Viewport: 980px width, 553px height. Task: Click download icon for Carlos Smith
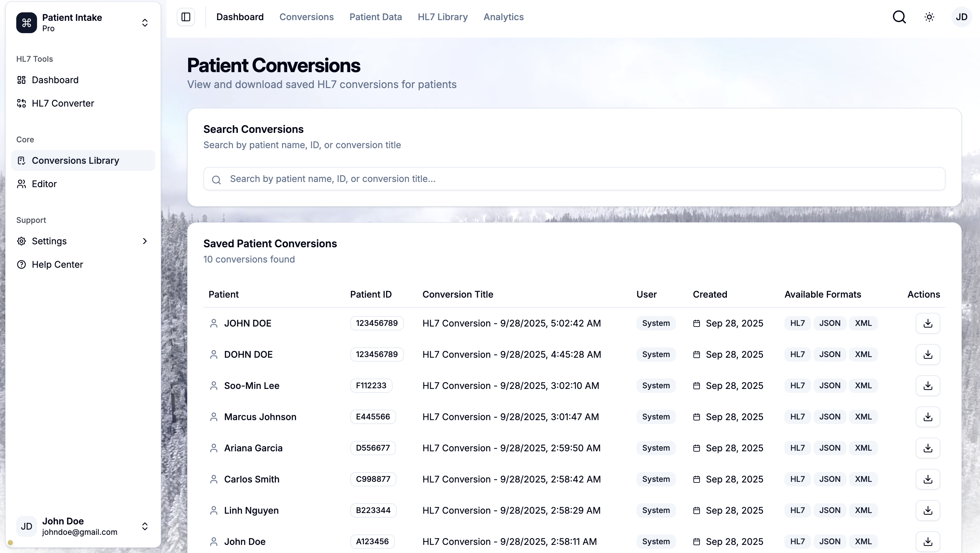pos(927,479)
